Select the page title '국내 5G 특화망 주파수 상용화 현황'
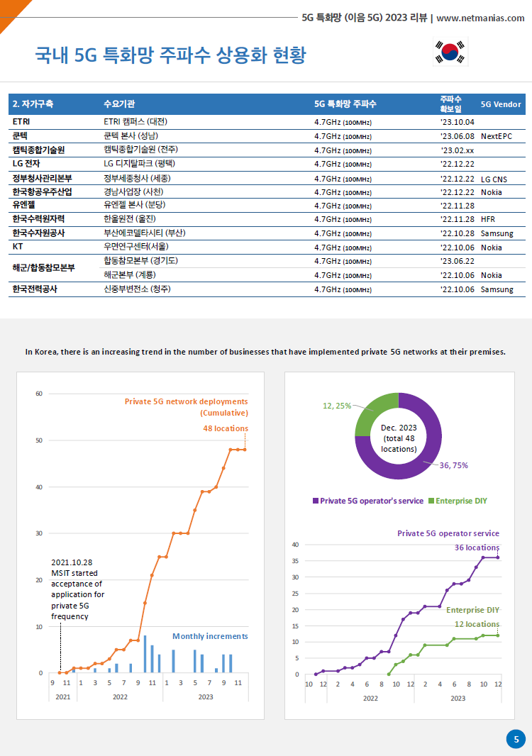Image resolution: width=532 pixels, height=756 pixels. 170,55
